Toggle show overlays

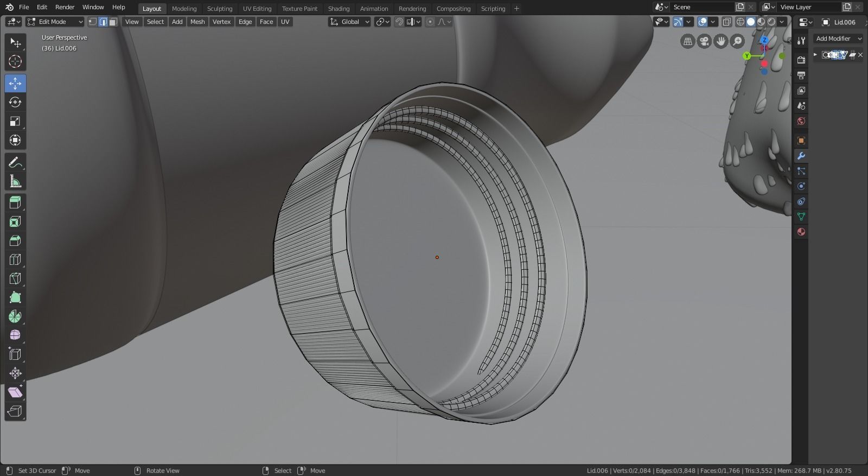(703, 22)
